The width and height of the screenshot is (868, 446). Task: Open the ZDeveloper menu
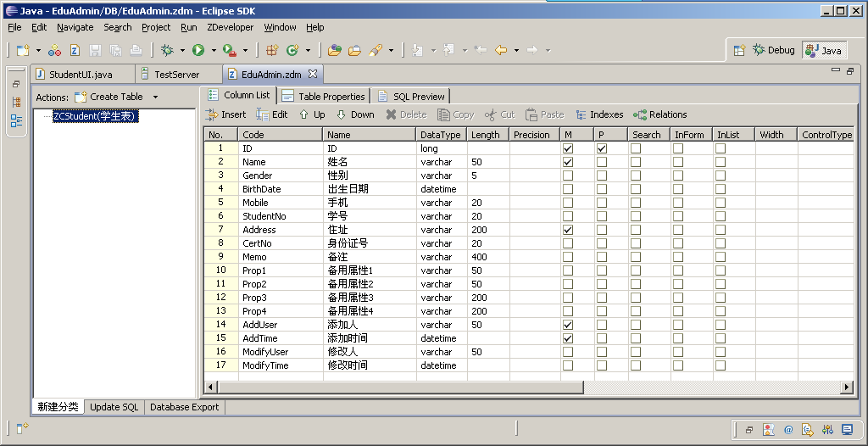[230, 27]
